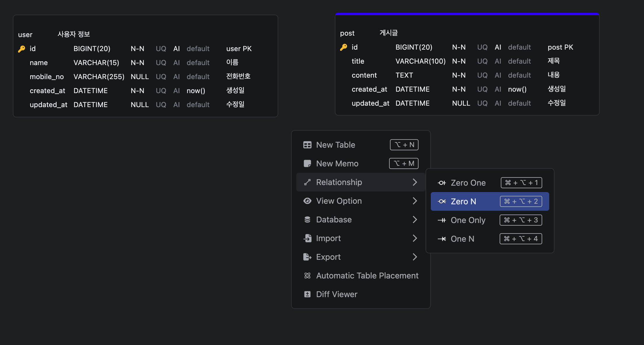Viewport: 644px width, 345px height.
Task: Toggle AI on the post title column
Action: pyautogui.click(x=498, y=61)
